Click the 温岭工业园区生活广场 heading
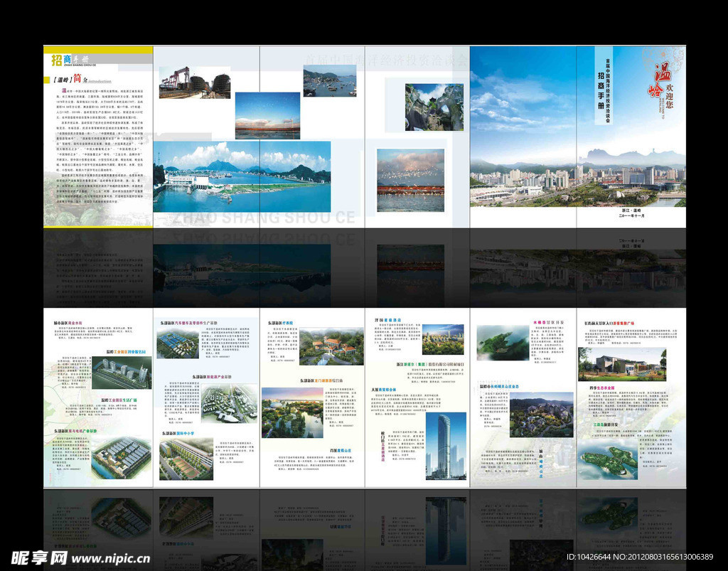The width and height of the screenshot is (728, 571). coord(119,400)
